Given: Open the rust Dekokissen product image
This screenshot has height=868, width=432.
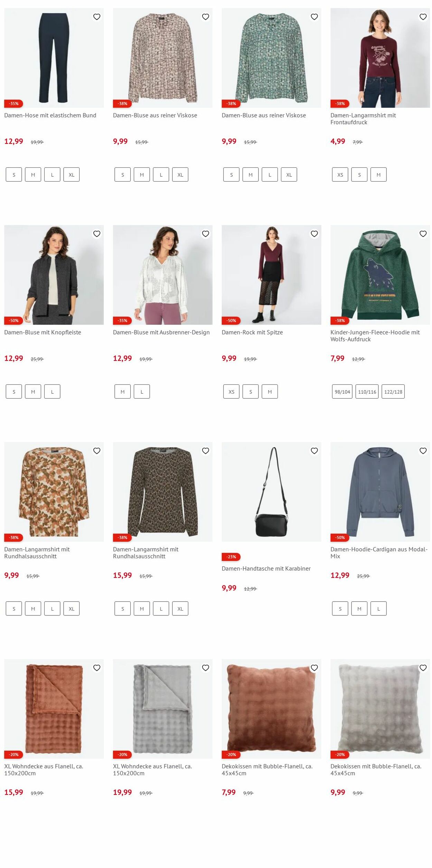Looking at the screenshot, I should pyautogui.click(x=271, y=709).
